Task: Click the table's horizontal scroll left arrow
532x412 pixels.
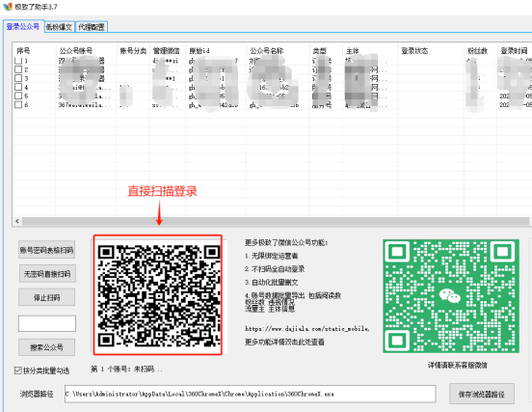Action: (17, 222)
